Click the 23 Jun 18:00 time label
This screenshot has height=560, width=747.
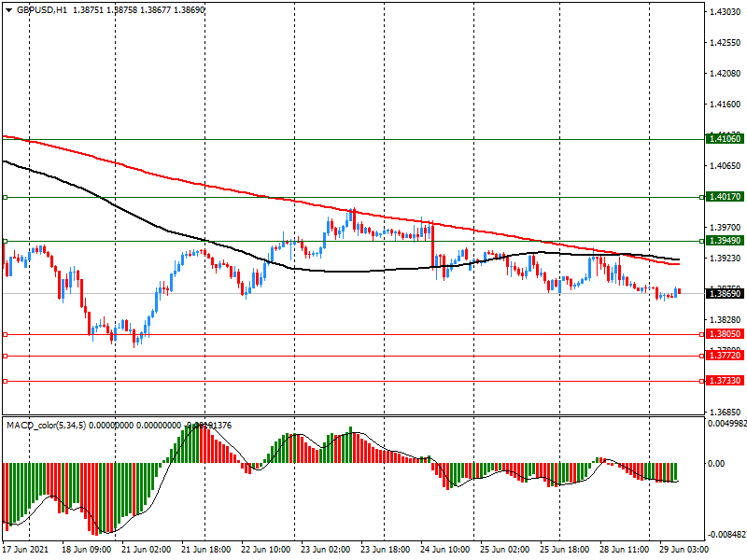(x=386, y=549)
